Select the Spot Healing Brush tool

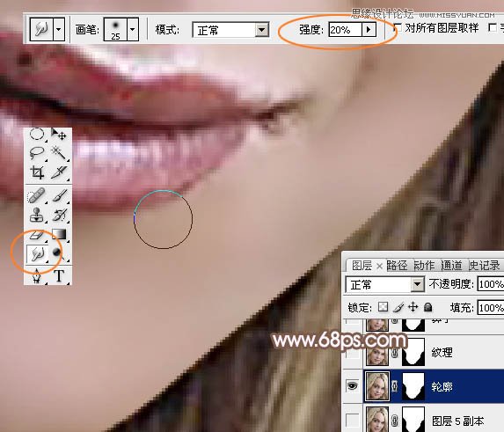[x=37, y=195]
